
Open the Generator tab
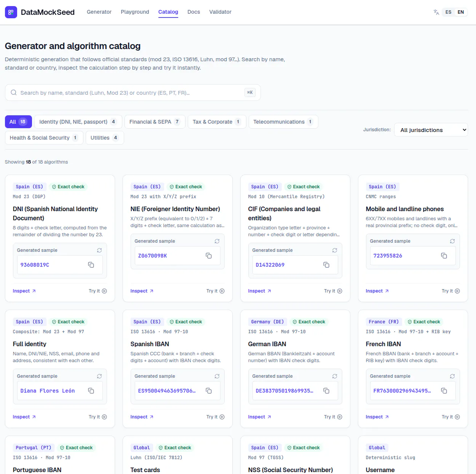click(99, 12)
